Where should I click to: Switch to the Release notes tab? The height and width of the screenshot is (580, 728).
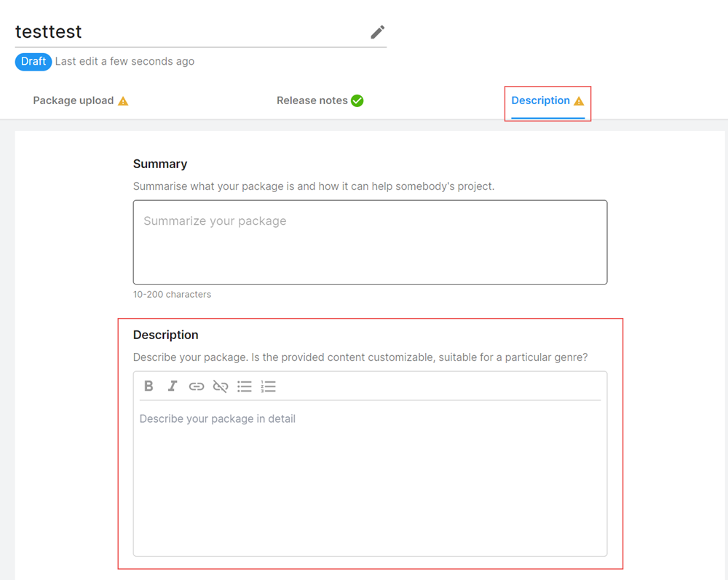point(312,100)
